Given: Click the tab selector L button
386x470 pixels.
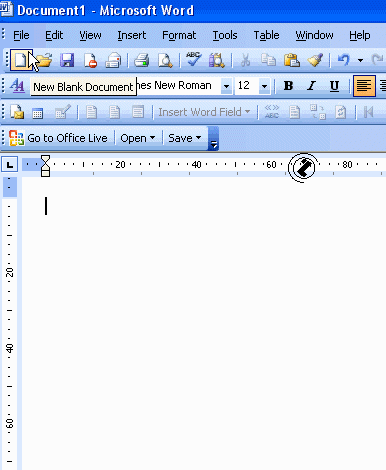Looking at the screenshot, I should pos(10,165).
